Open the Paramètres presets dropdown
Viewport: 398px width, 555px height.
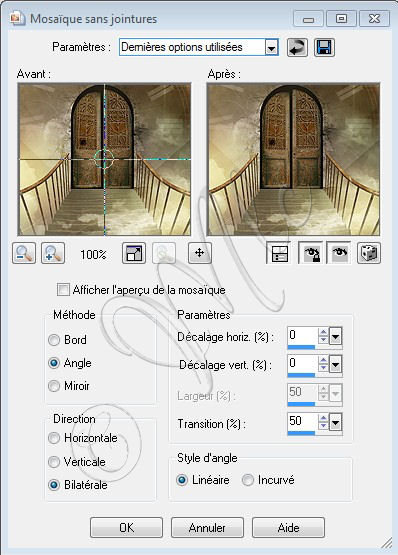coord(271,47)
